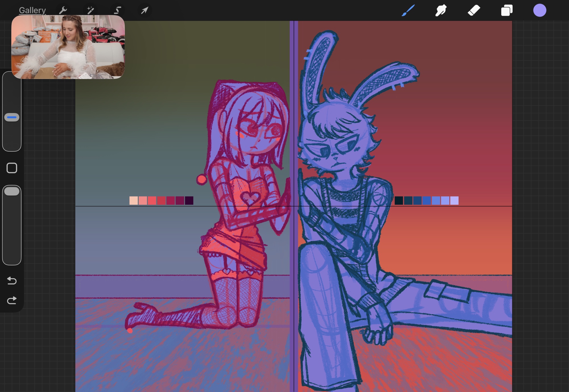Click the brush size slider handle

12,117
